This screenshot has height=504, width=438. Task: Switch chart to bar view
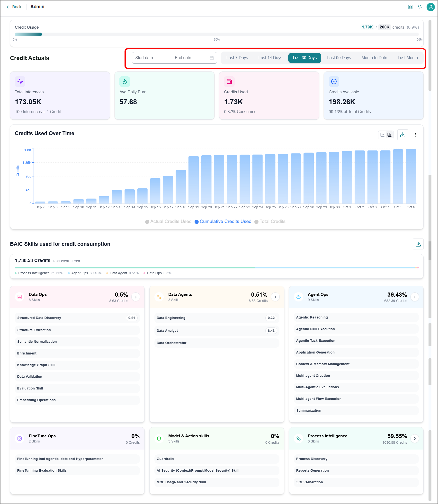pyautogui.click(x=389, y=135)
